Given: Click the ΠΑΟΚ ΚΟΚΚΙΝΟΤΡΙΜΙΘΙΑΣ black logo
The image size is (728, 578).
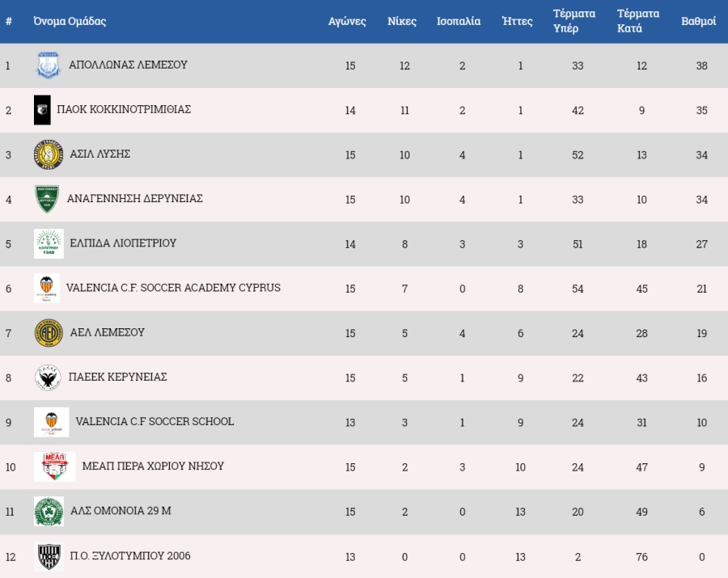Looking at the screenshot, I should click(42, 110).
